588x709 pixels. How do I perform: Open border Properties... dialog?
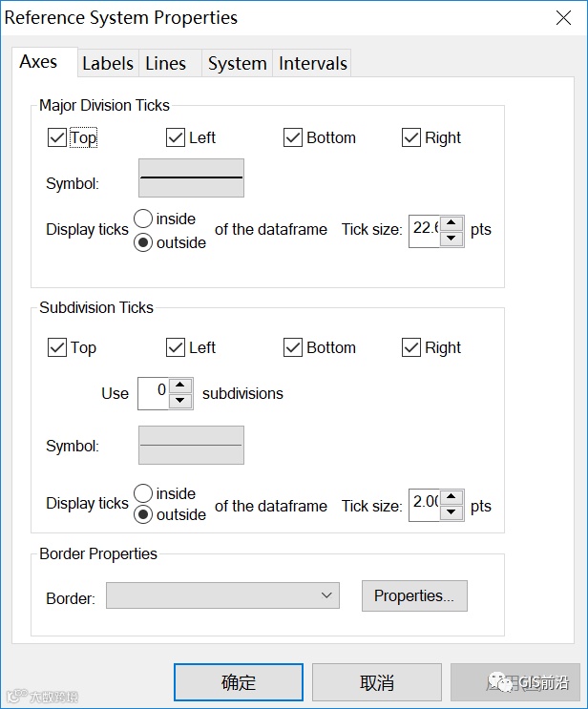pos(414,596)
